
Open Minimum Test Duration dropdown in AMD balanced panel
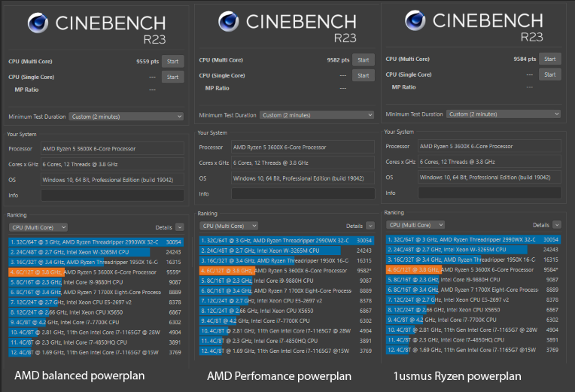[126, 117]
